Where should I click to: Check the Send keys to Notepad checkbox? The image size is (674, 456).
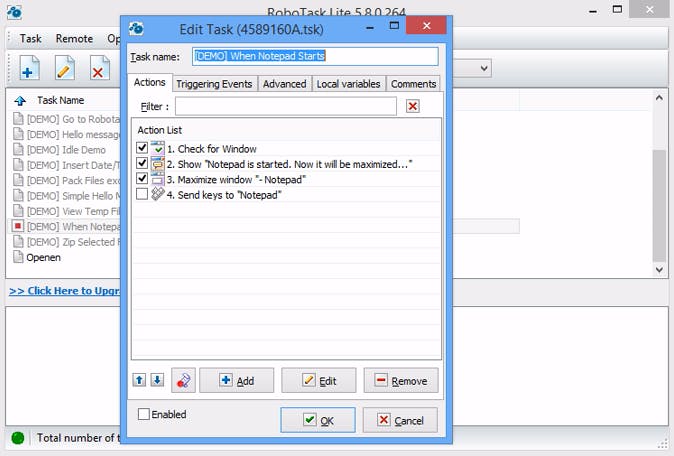tap(142, 194)
